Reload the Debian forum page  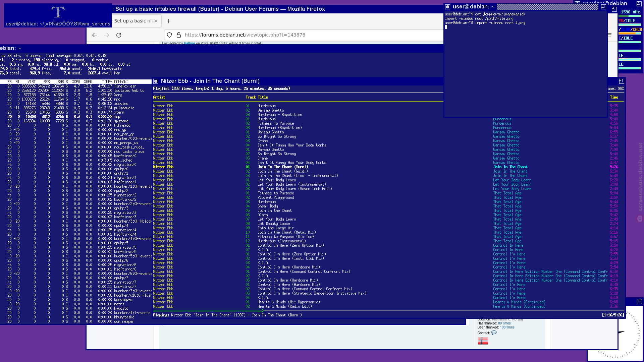point(119,35)
